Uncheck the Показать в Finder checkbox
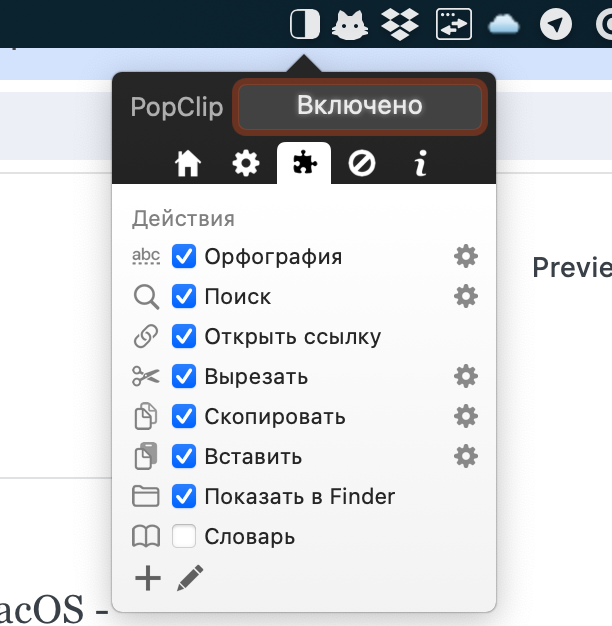The width and height of the screenshot is (612, 626). point(184,496)
